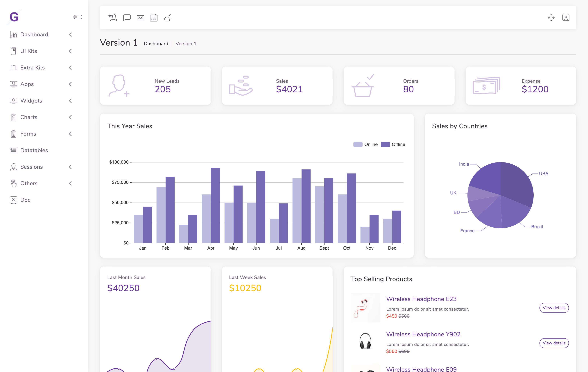Open the user profile icon top right
The width and height of the screenshot is (588, 372).
point(566,18)
